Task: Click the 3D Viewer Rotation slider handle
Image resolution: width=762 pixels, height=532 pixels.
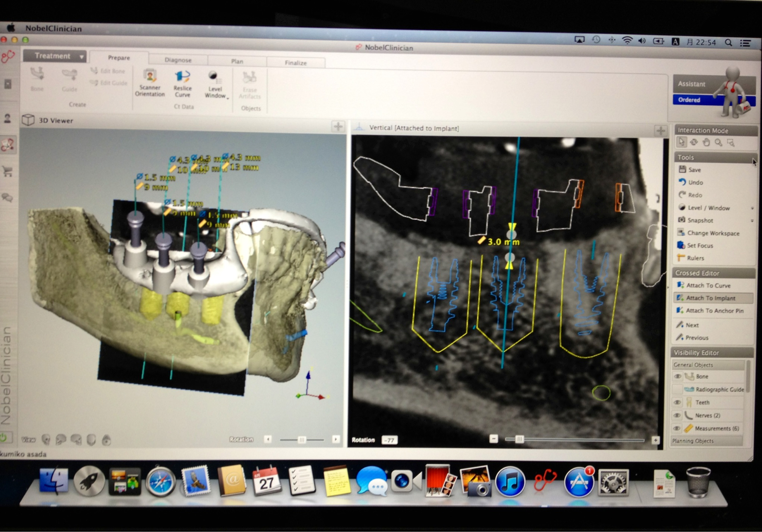Action: pyautogui.click(x=301, y=440)
